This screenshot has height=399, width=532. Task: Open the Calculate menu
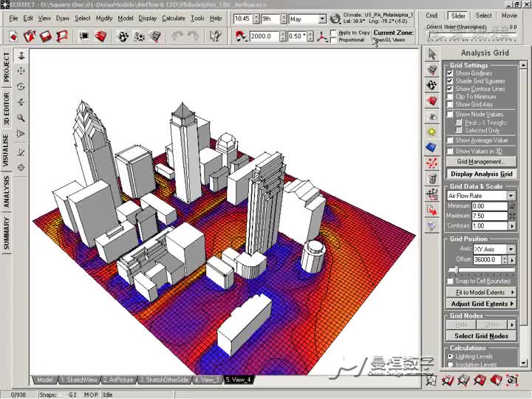174,18
